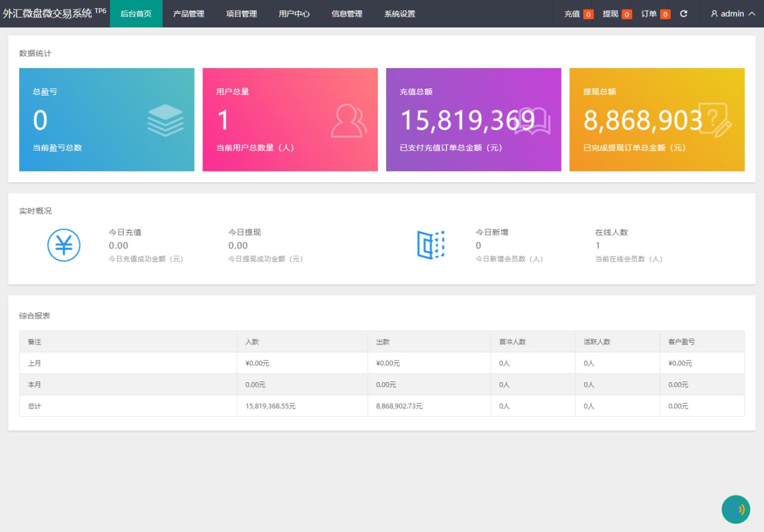764x532 pixels.
Task: Open the 产品管理 menu
Action: click(x=189, y=14)
